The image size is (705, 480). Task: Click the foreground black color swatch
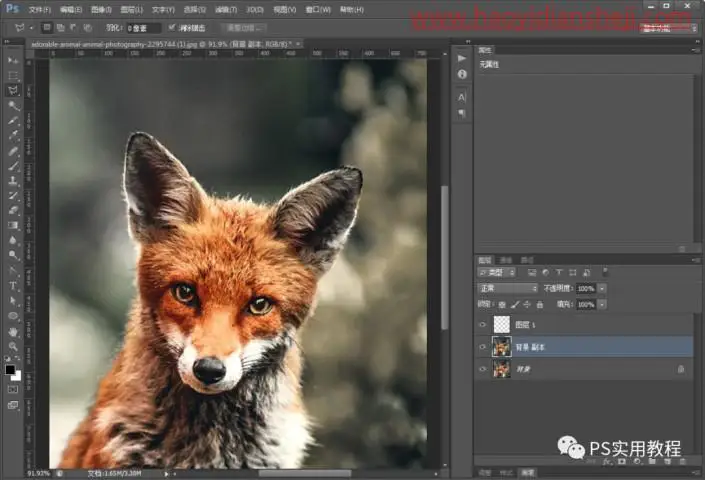pos(9,369)
